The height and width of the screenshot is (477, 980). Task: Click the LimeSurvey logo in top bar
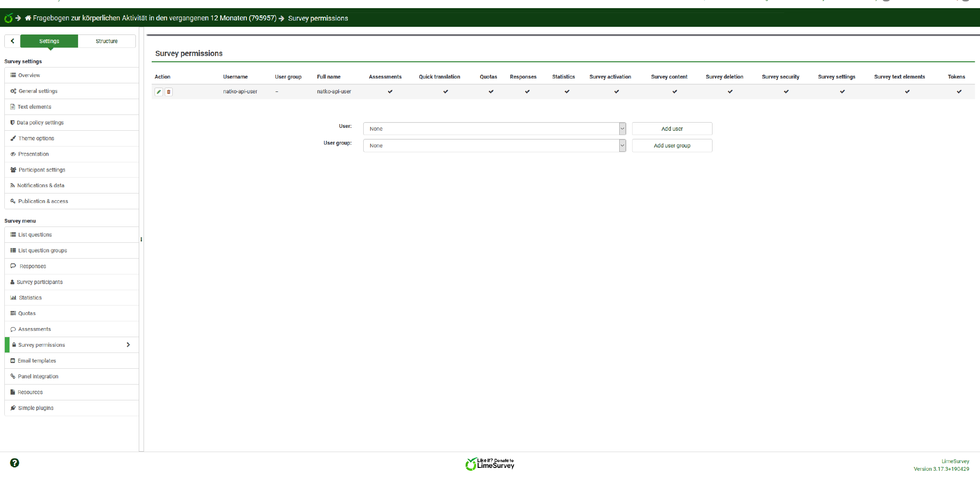[x=8, y=18]
